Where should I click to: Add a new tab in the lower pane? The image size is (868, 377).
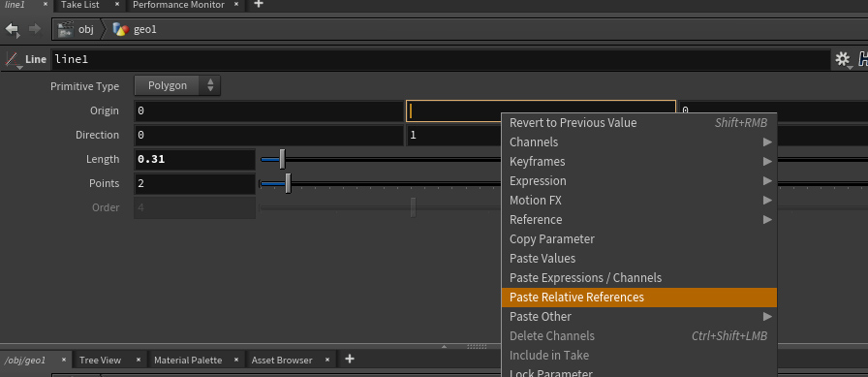pos(350,360)
